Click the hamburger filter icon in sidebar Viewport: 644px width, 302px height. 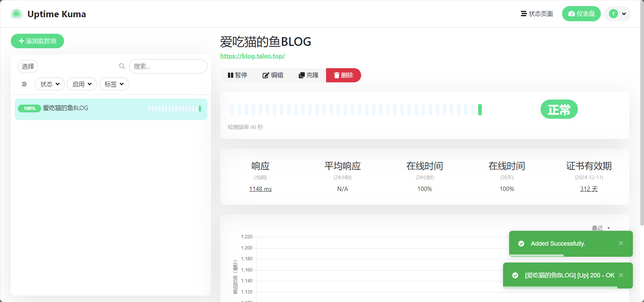[x=24, y=84]
